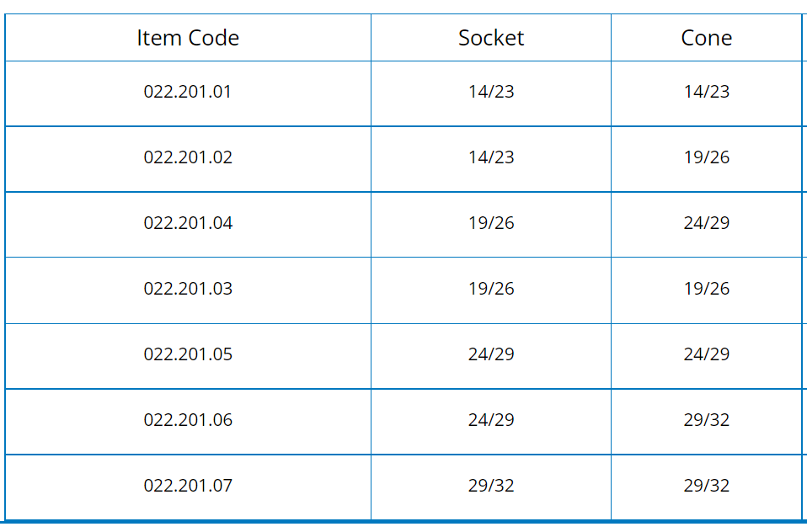
Task: Click item code 022.201.01
Action: point(188,92)
